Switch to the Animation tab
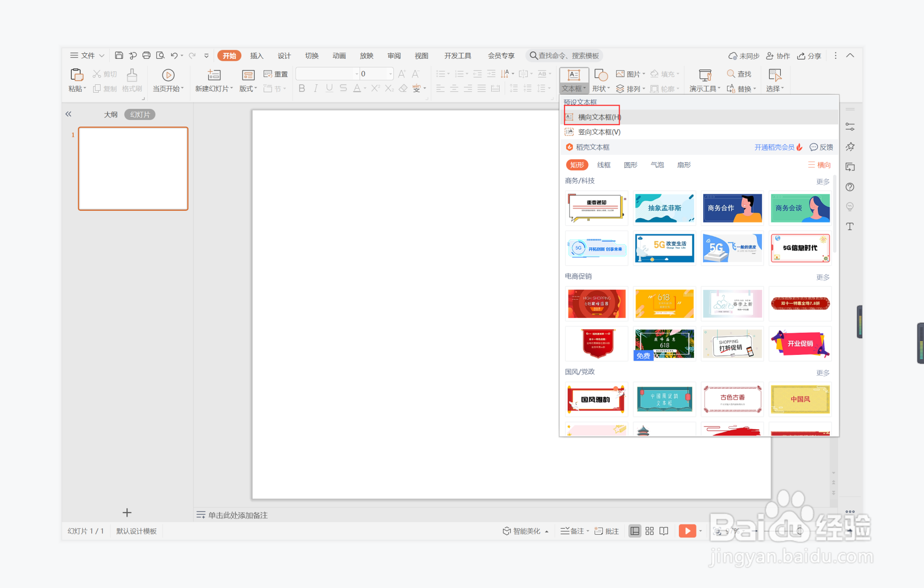 [x=339, y=56]
